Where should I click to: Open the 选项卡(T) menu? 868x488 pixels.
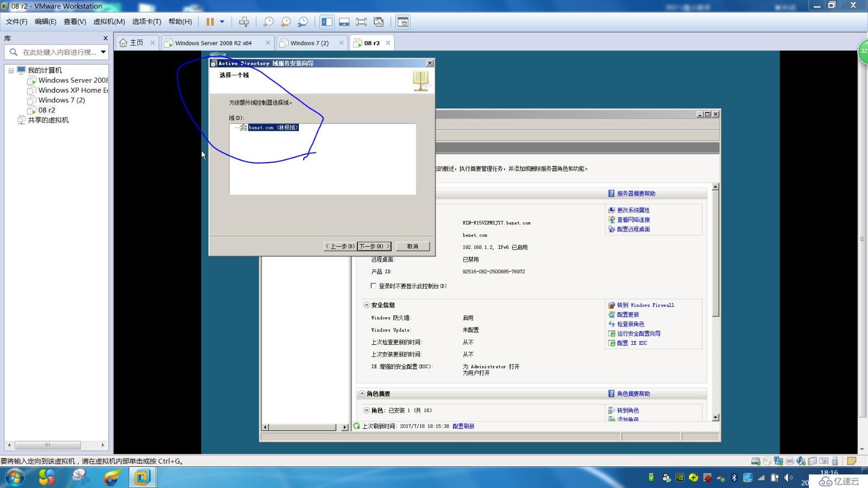146,22
